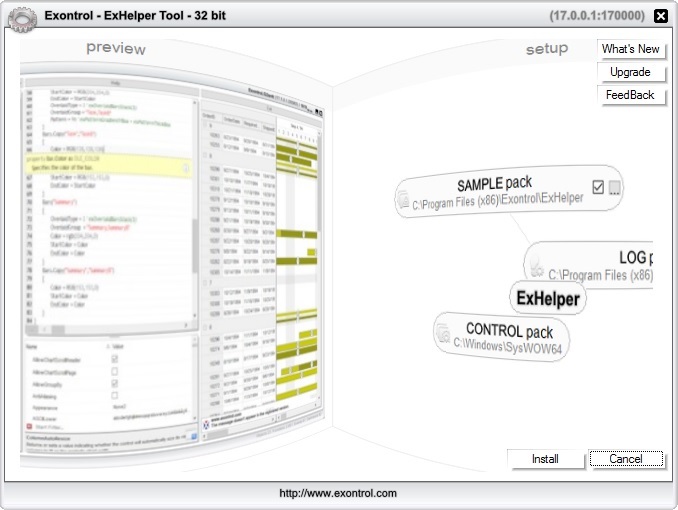Click the SAMPLE pack folder icon
Image resolution: width=678 pixels, height=510 pixels.
pos(403,200)
